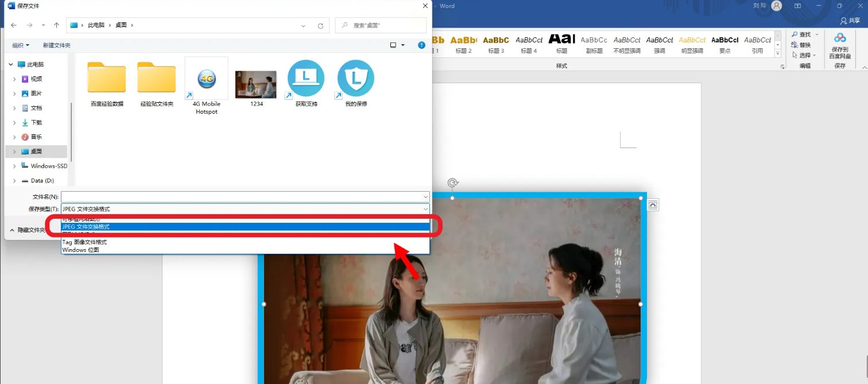Open the 样式 pane launcher icon
The width and height of the screenshot is (868, 384).
(x=782, y=67)
